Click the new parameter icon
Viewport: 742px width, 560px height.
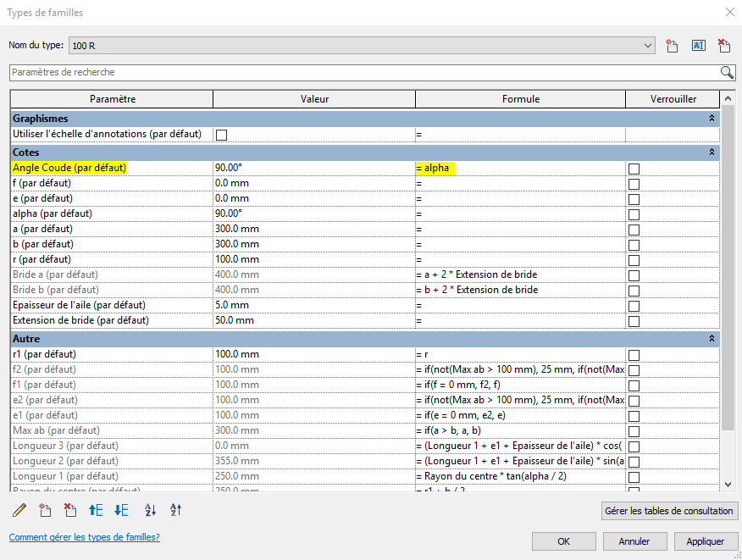tap(46, 510)
